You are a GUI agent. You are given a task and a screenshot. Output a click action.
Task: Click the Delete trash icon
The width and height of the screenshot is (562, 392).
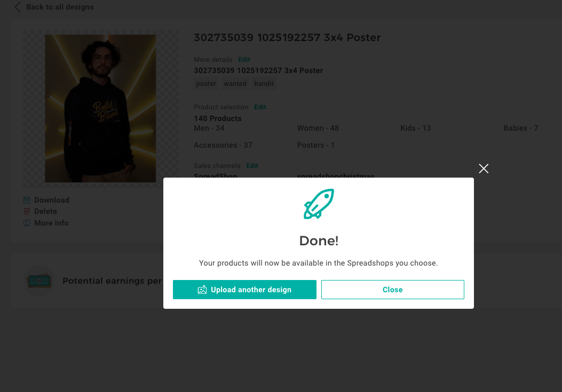tap(27, 211)
